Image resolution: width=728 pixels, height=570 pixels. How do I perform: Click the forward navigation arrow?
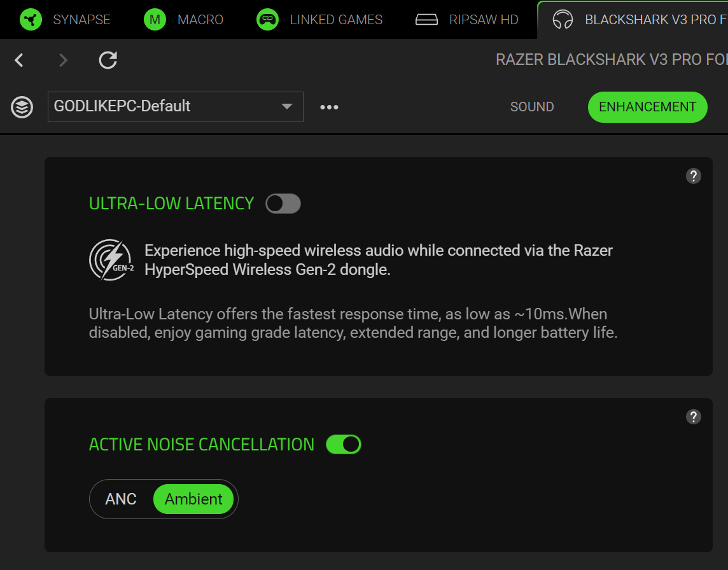coord(63,60)
